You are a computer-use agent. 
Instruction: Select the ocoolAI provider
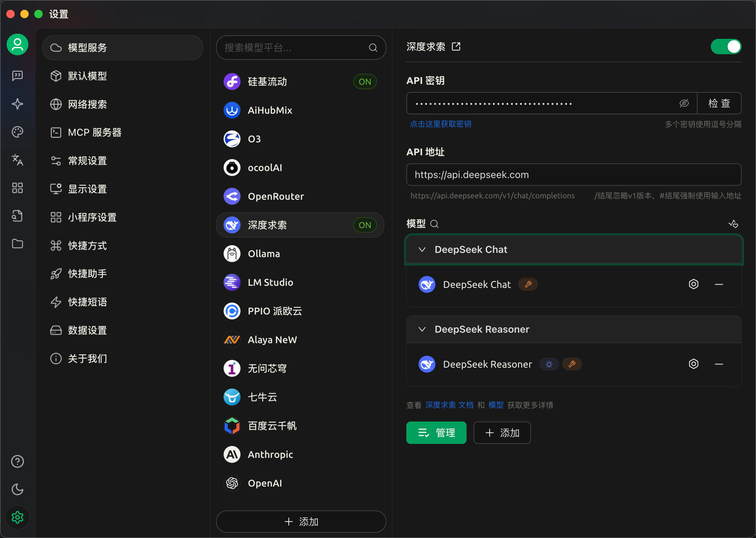300,168
